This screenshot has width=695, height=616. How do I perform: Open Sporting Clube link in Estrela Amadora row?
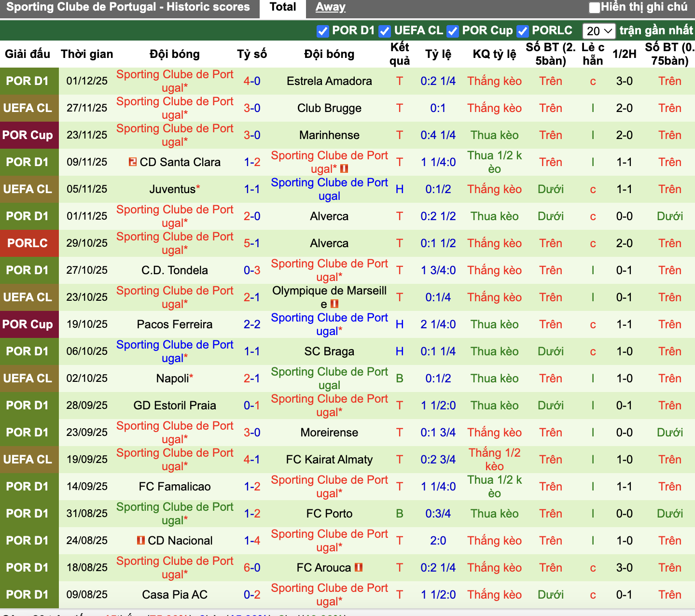pyautogui.click(x=175, y=81)
